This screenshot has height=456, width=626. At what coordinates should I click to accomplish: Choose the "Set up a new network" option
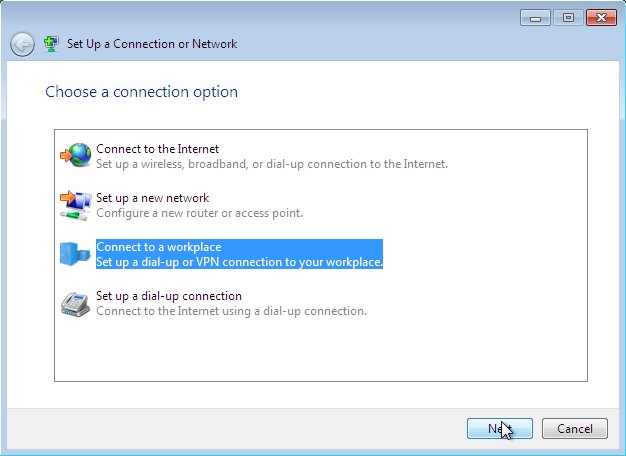point(152,198)
